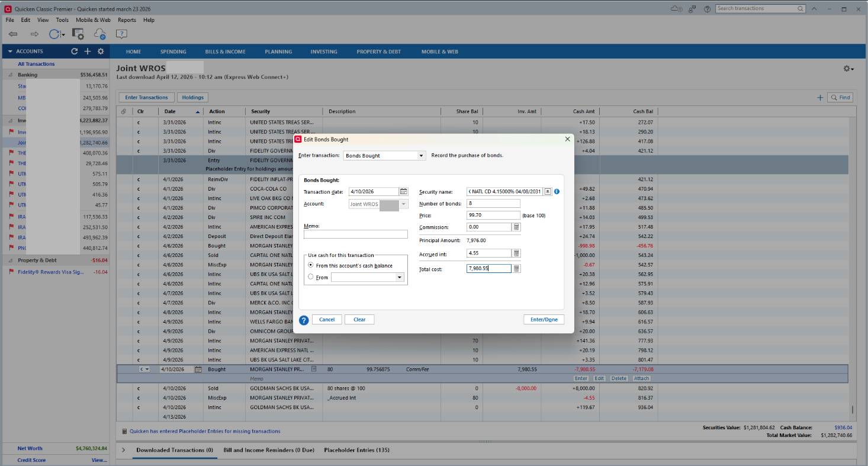
Task: Click register vertical scrollbar thumb
Action: coord(853,410)
